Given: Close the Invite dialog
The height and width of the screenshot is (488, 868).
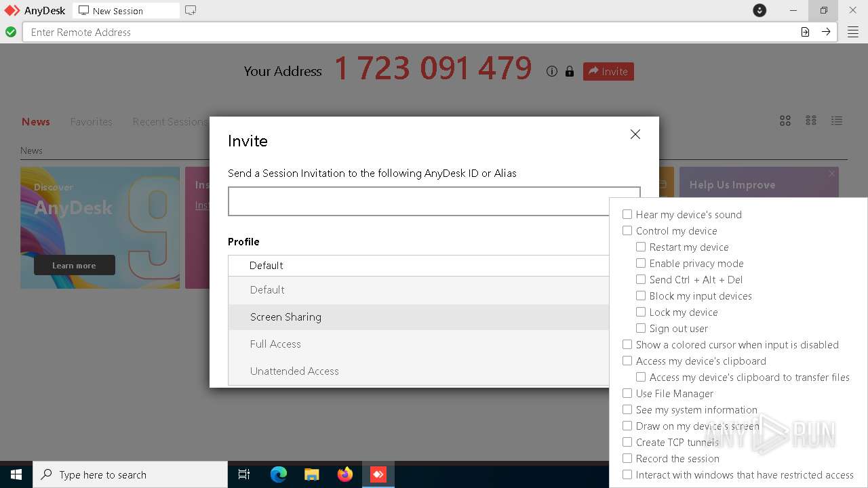Looking at the screenshot, I should click(x=635, y=134).
